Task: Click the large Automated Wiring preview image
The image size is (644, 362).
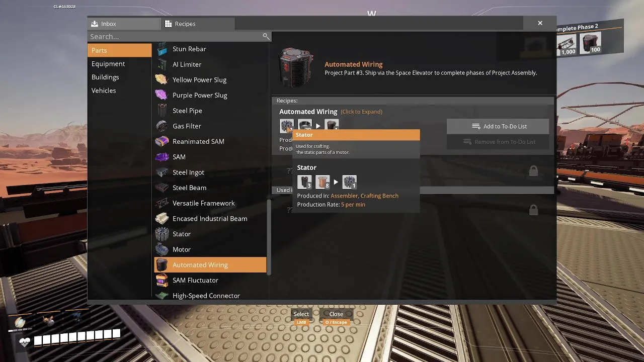Action: pyautogui.click(x=297, y=68)
